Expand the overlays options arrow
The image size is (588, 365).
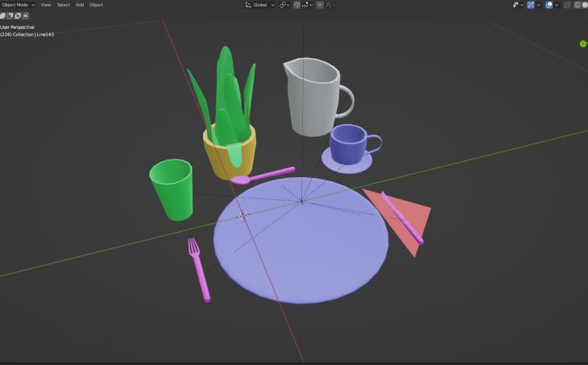coord(558,5)
